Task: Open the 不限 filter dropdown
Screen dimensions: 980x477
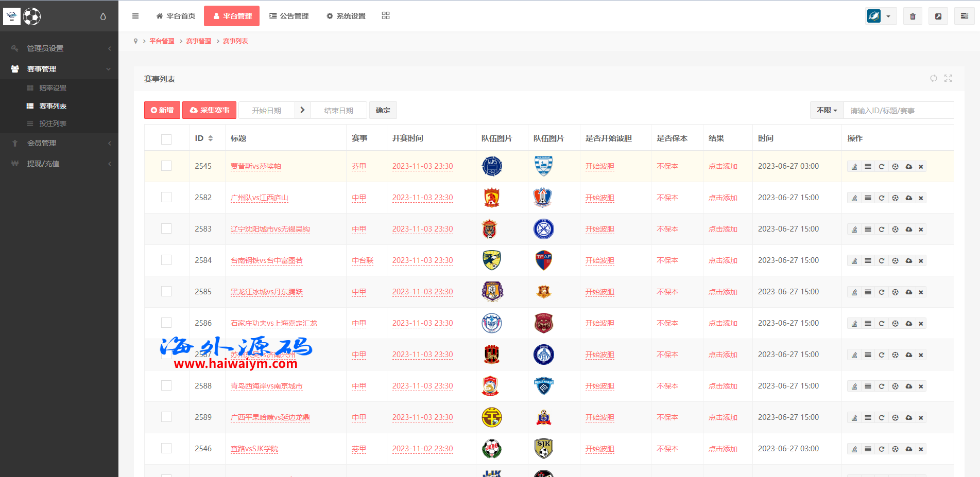Action: (827, 110)
